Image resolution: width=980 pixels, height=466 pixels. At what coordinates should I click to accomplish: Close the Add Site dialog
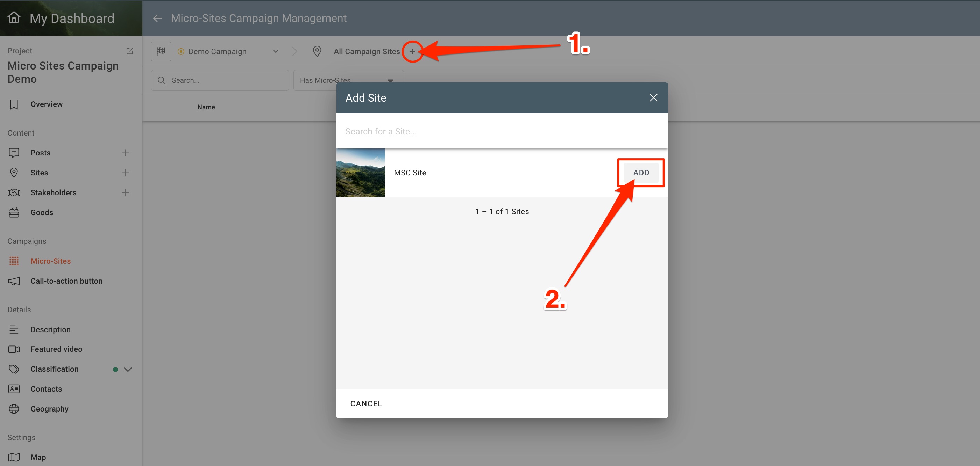coord(653,98)
